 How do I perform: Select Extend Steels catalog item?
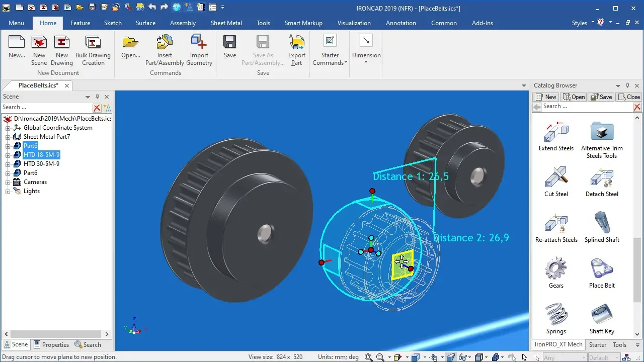(556, 136)
